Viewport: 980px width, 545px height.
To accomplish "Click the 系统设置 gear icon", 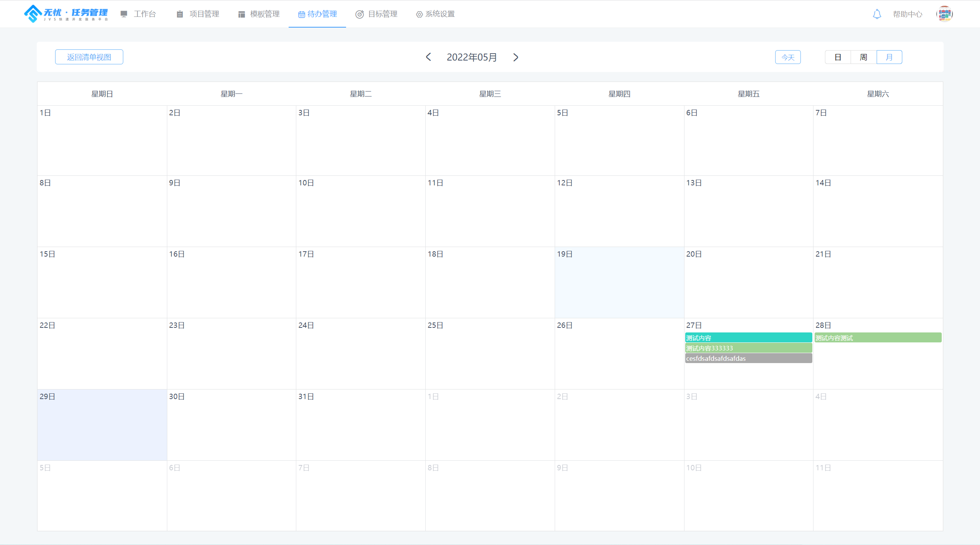I will point(419,14).
